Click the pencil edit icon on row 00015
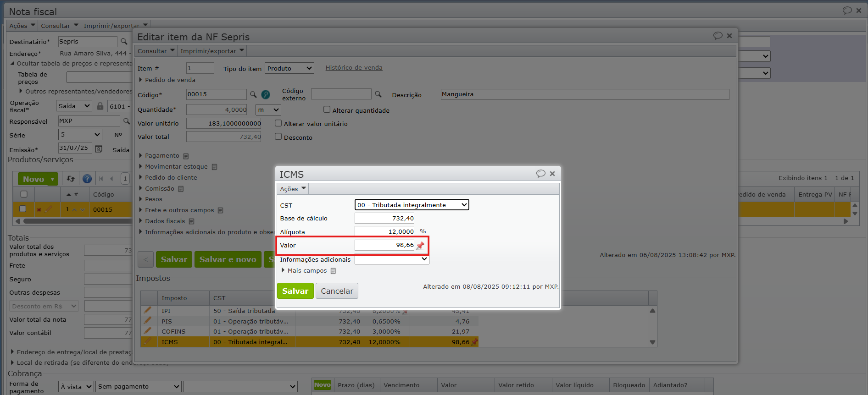This screenshot has height=395, width=868. (49, 209)
